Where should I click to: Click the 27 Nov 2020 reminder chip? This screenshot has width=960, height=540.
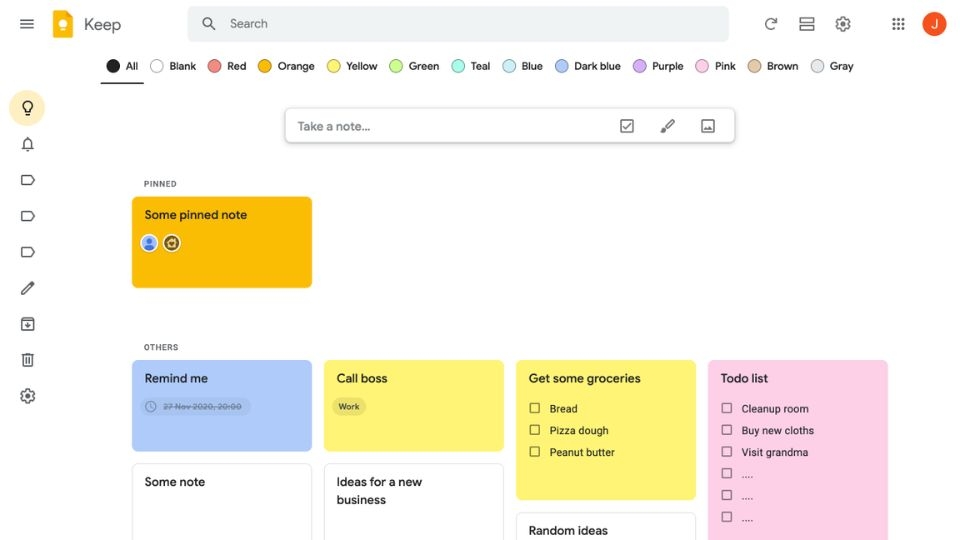pos(195,407)
